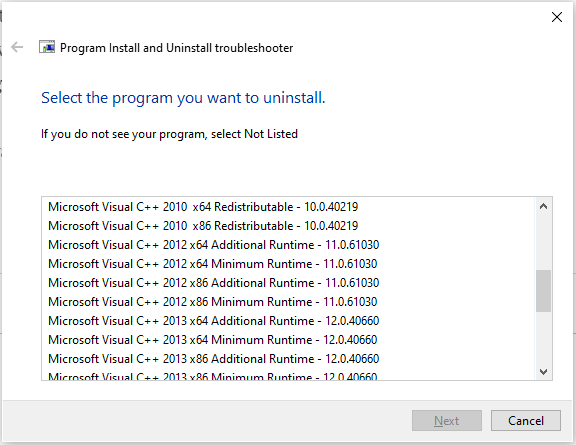Click the scroll down arrow in list
Screen dimensions: 576x445
pyautogui.click(x=543, y=372)
